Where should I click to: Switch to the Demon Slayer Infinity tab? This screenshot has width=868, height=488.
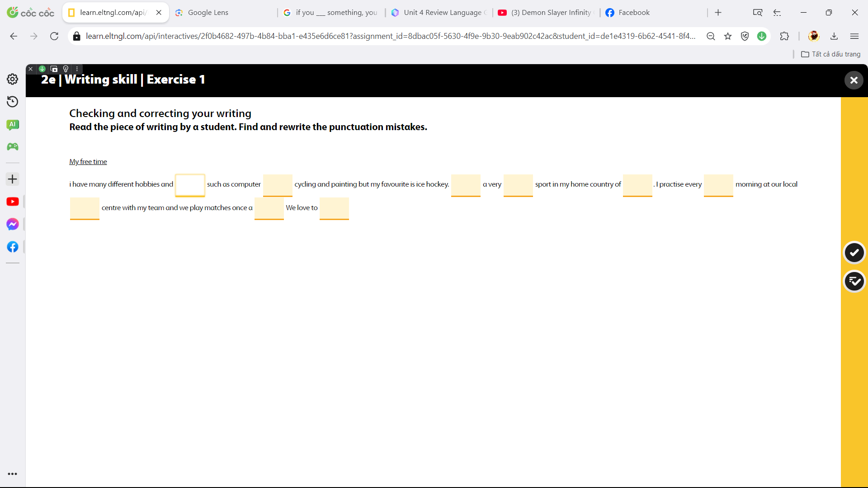point(547,13)
